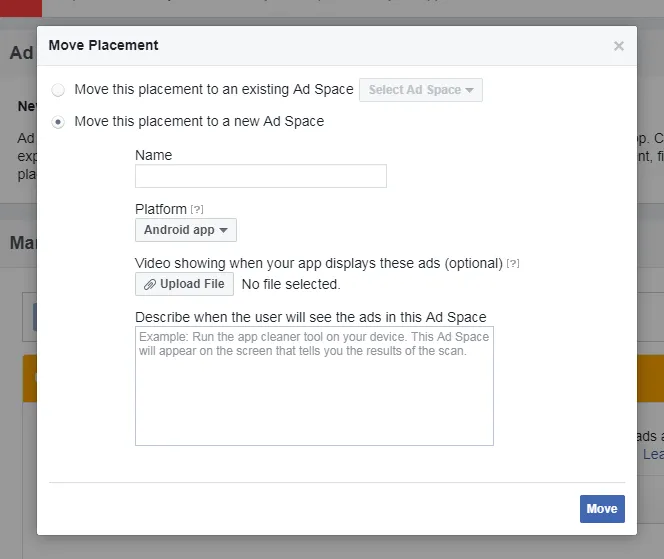The width and height of the screenshot is (664, 559).
Task: Click the "Video showing when your app displays" label
Action: [x=318, y=263]
